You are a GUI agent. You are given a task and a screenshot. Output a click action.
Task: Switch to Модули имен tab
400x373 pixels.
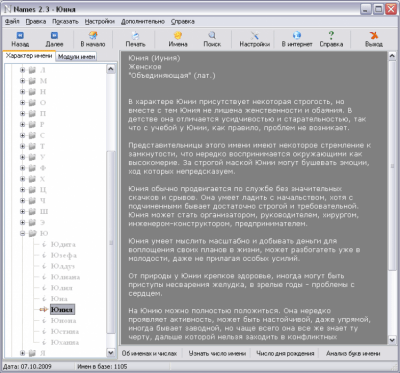click(x=76, y=57)
